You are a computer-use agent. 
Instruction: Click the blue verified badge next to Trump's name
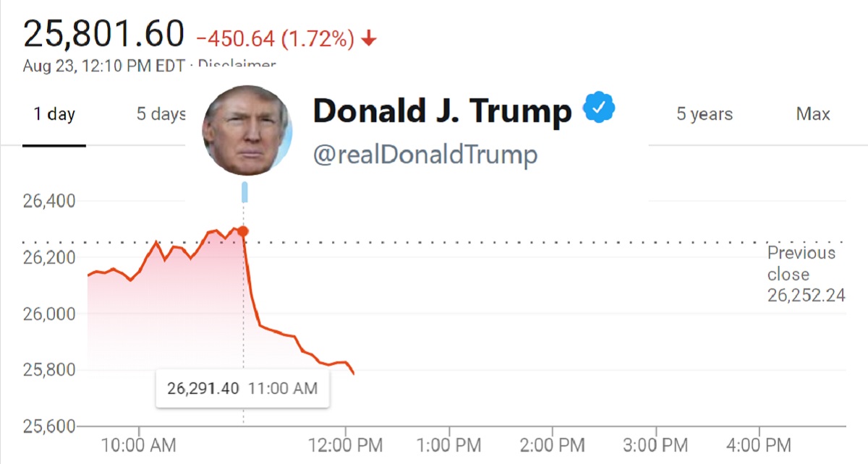(x=600, y=107)
